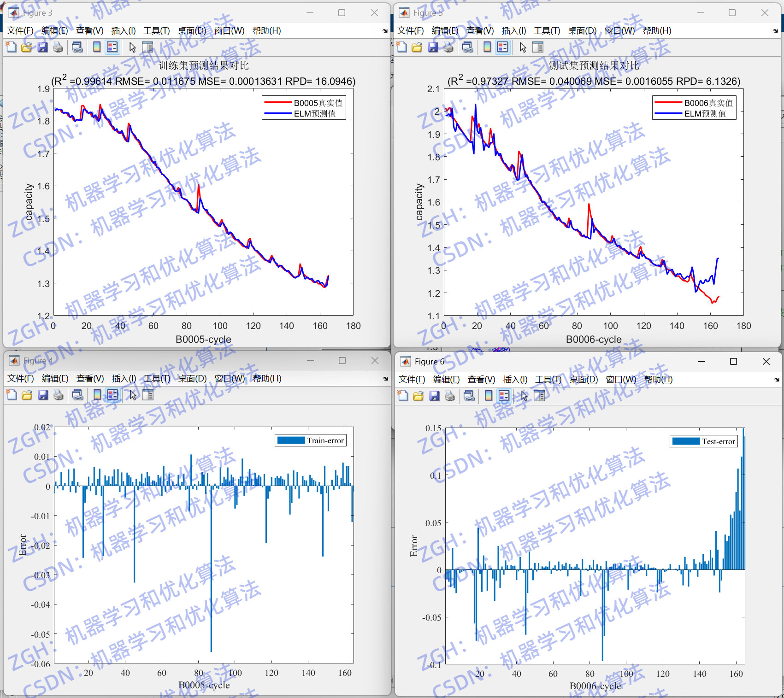Click New Figure icon in Figure 4 toolbar
The width and height of the screenshot is (784, 698).
pyautogui.click(x=12, y=395)
